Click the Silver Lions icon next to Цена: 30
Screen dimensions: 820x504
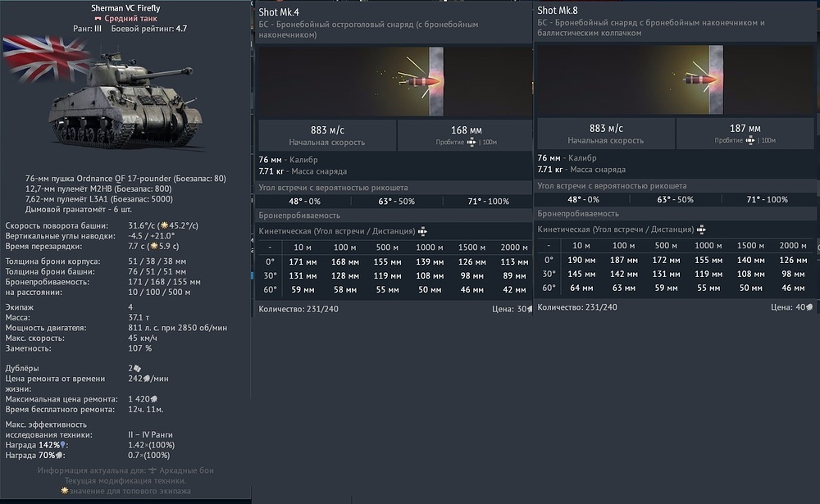(529, 309)
